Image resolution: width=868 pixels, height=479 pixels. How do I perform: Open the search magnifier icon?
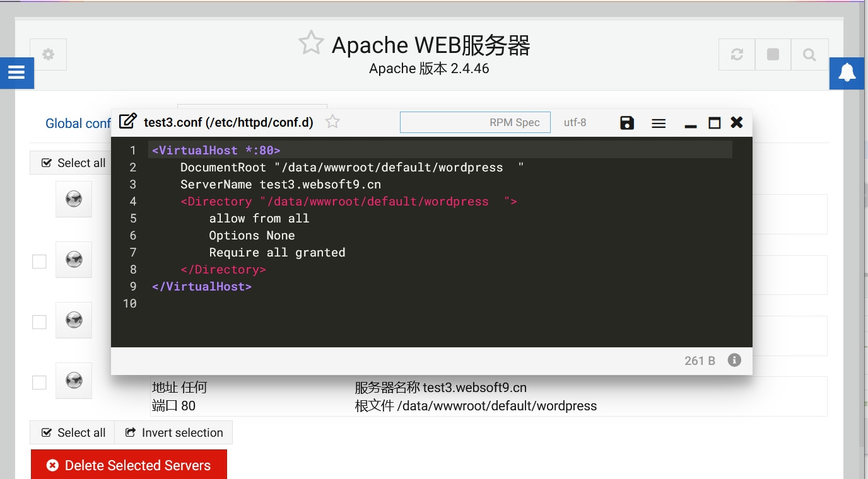tap(809, 55)
